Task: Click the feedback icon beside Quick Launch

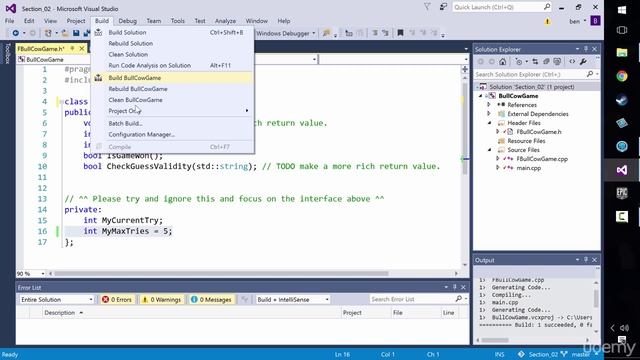Action: coord(443,7)
